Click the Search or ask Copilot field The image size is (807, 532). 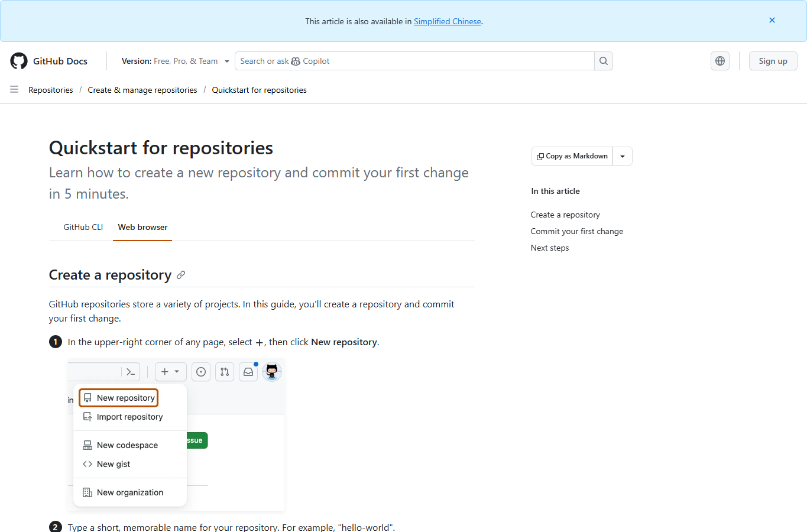point(414,61)
